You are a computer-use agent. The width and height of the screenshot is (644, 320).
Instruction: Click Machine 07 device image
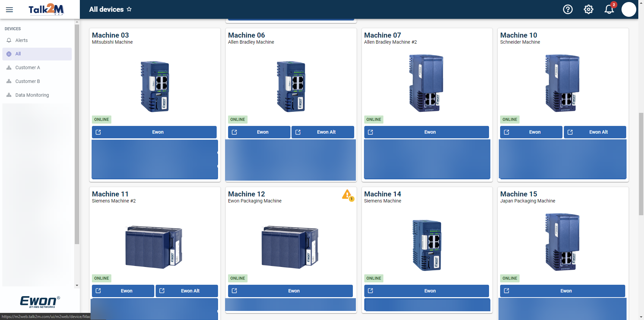[x=426, y=83]
